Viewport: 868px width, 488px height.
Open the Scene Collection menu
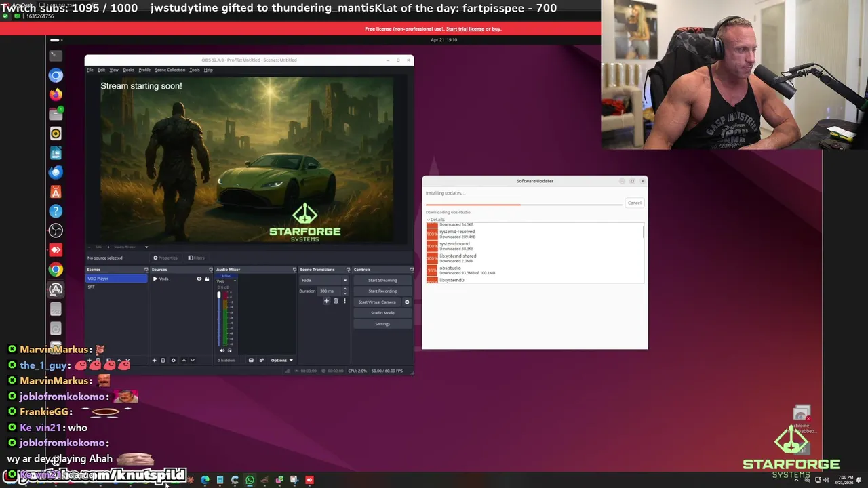click(x=170, y=70)
